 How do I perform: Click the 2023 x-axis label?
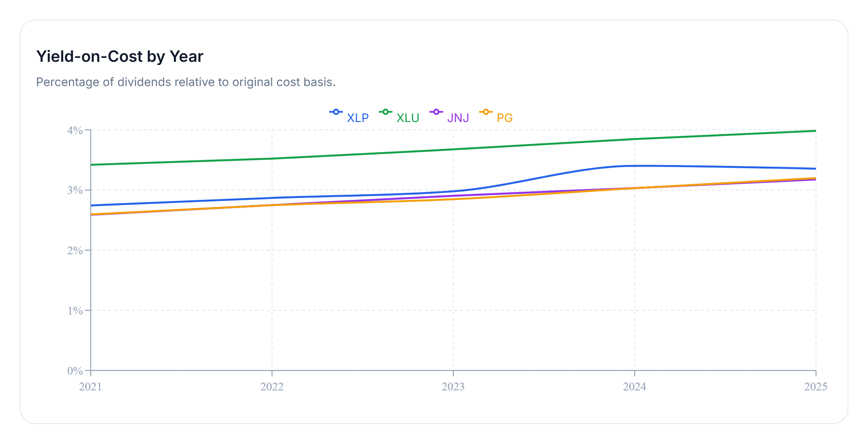point(453,386)
